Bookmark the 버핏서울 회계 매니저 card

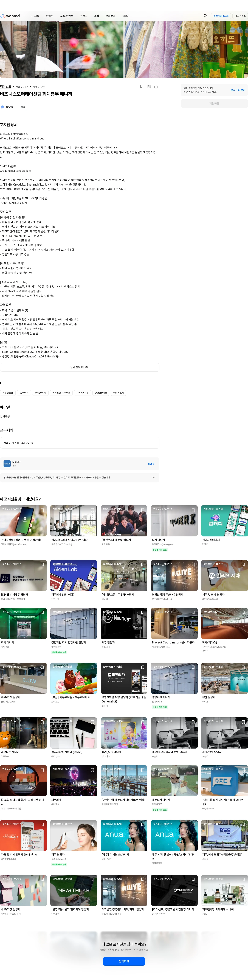tap(42, 613)
